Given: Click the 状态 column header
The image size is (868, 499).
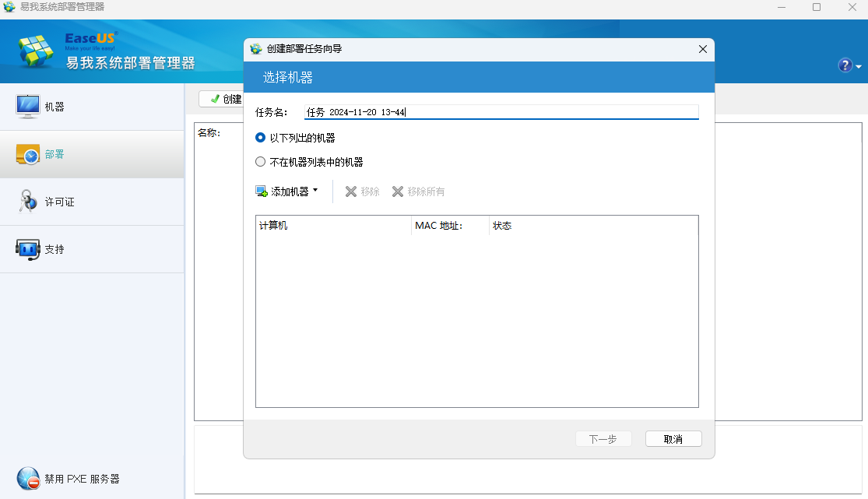Looking at the screenshot, I should tap(593, 226).
